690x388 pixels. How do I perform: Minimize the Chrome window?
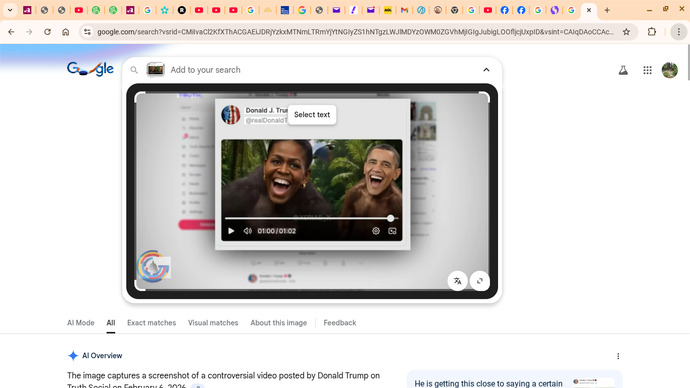point(649,10)
